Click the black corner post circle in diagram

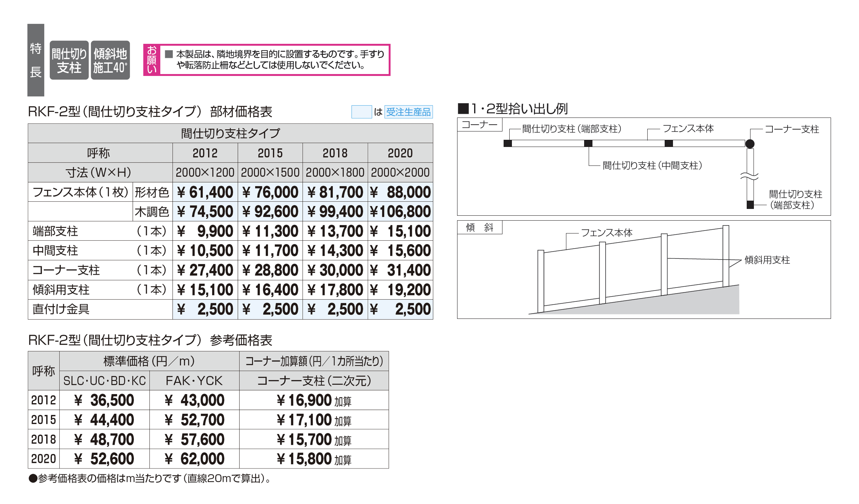[750, 144]
